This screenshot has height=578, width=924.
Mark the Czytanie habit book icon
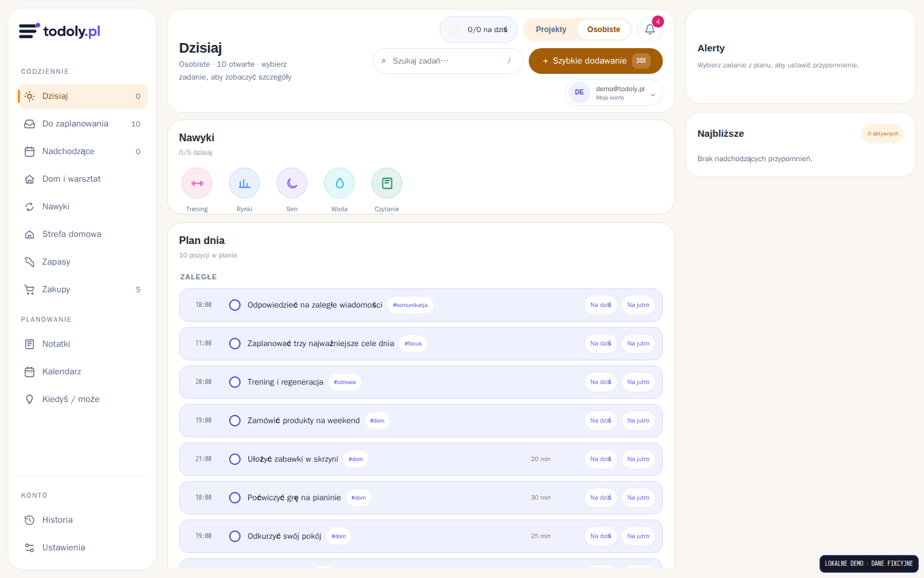click(x=387, y=183)
